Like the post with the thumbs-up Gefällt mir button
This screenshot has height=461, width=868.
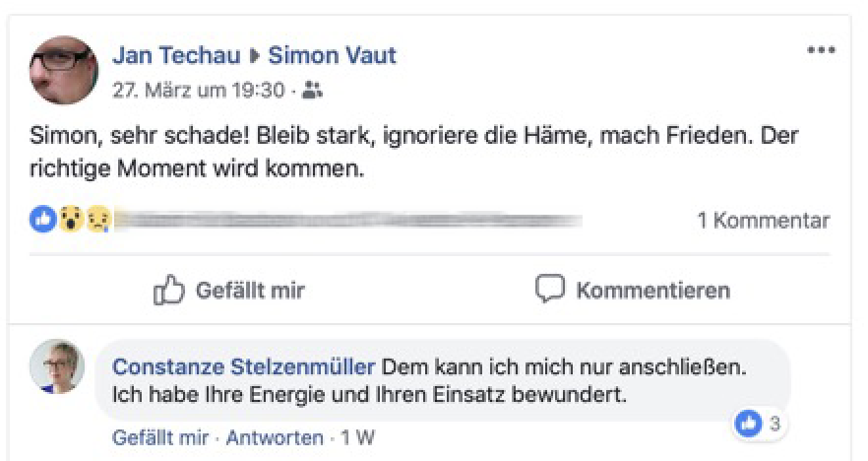tap(229, 291)
